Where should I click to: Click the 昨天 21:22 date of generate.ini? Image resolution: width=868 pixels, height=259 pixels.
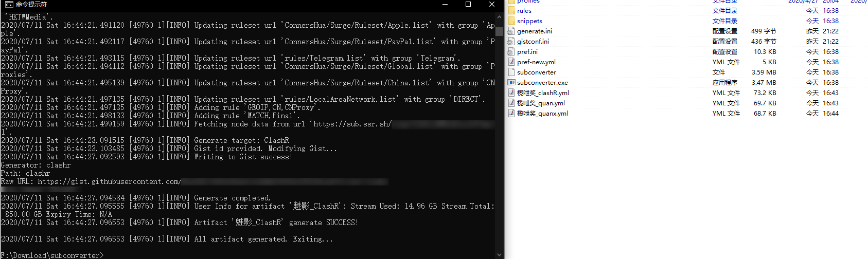[x=822, y=31]
